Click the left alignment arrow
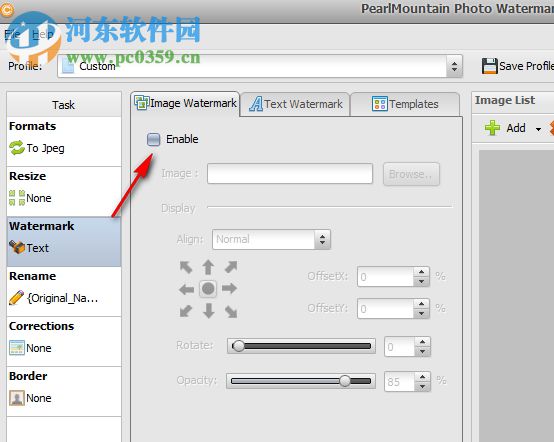554x442 pixels. (186, 289)
